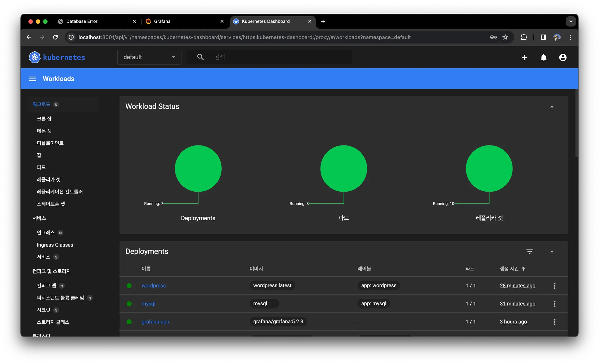Collapse the Deployments card
Image resolution: width=599 pixels, height=364 pixels.
click(x=552, y=252)
